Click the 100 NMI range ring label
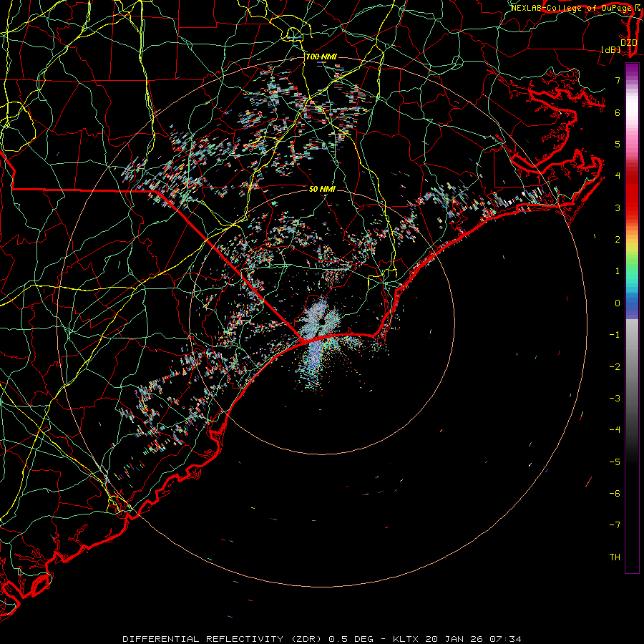 tap(321, 57)
